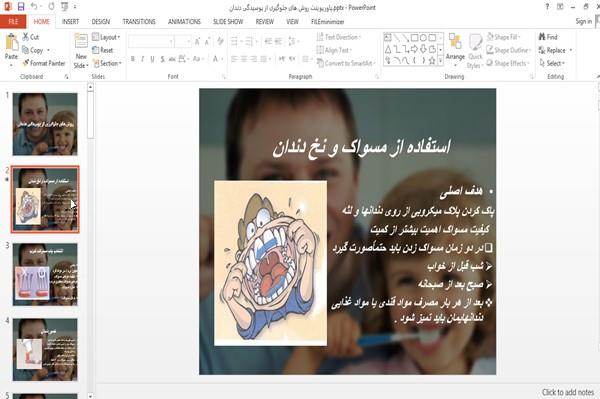Click the Clear All Formatting icon
Image resolution: width=600 pixels, height=399 pixels.
tap(220, 41)
